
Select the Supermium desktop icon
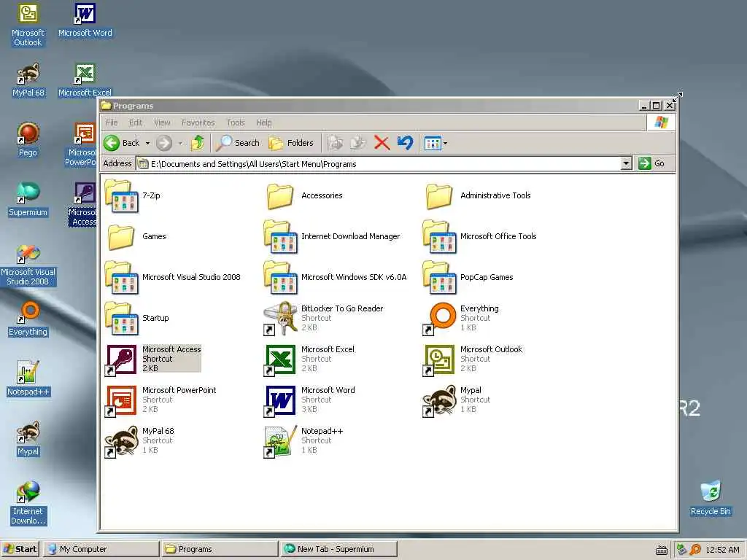(28, 200)
